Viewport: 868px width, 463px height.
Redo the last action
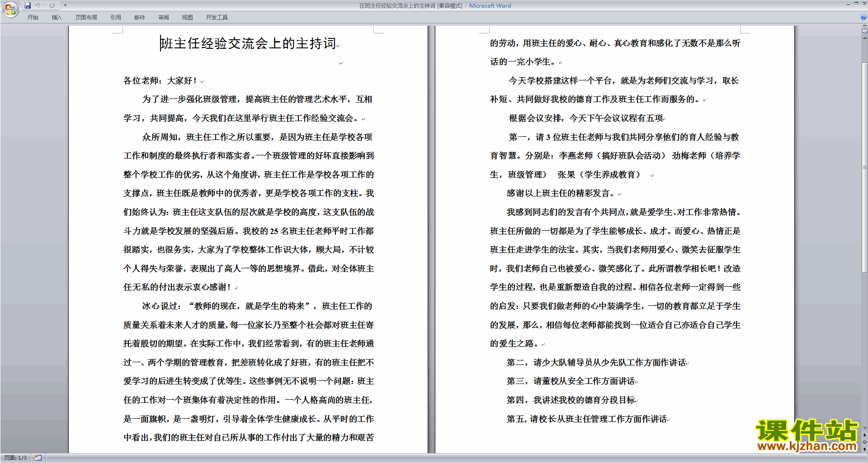pyautogui.click(x=52, y=5)
